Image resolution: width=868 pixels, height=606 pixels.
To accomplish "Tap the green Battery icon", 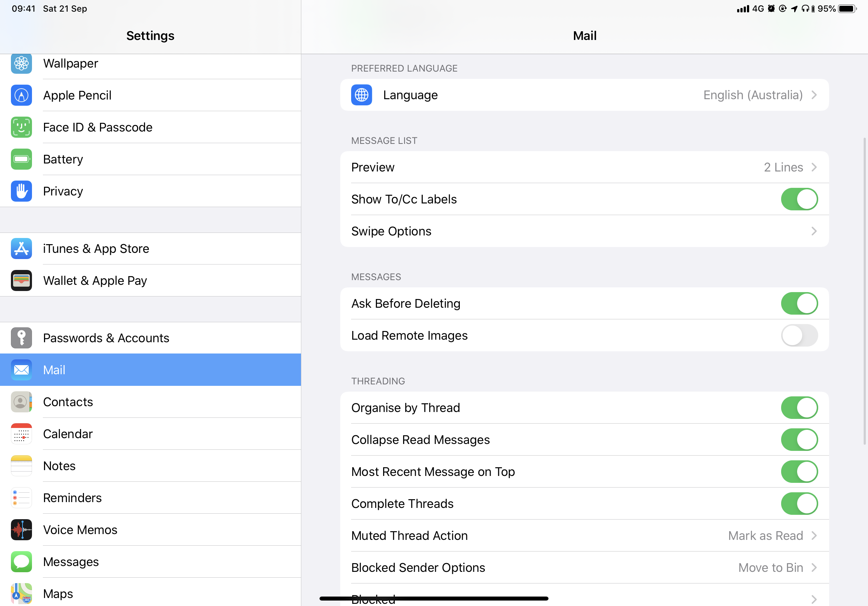I will [x=21, y=159].
